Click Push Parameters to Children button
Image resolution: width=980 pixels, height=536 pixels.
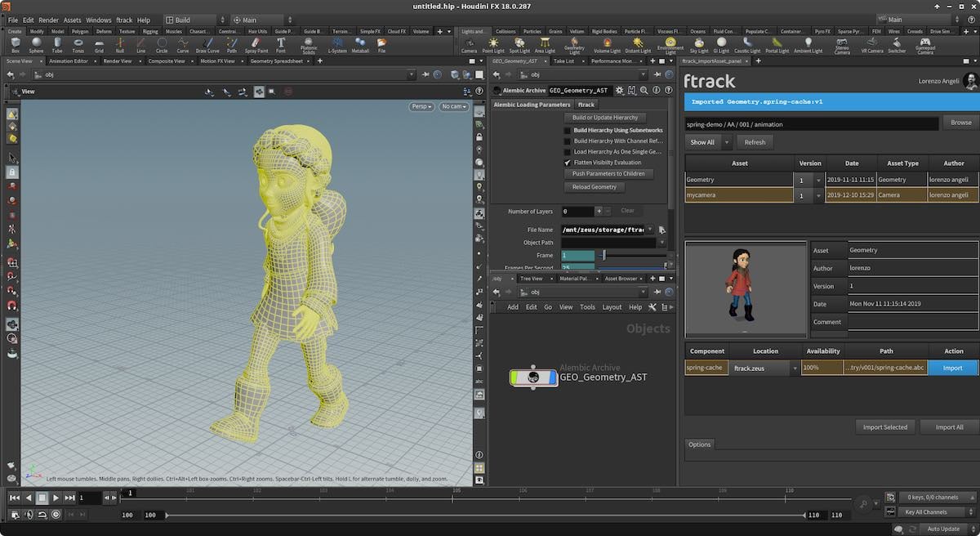tap(608, 173)
